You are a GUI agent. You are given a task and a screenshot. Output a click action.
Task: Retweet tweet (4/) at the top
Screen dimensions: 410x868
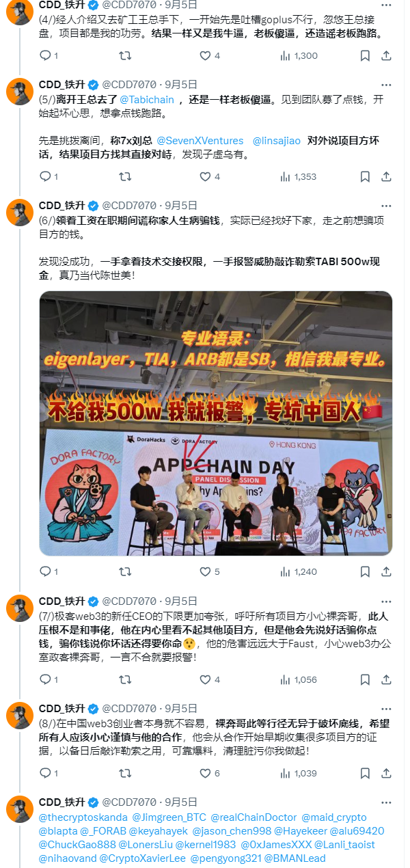point(125,55)
